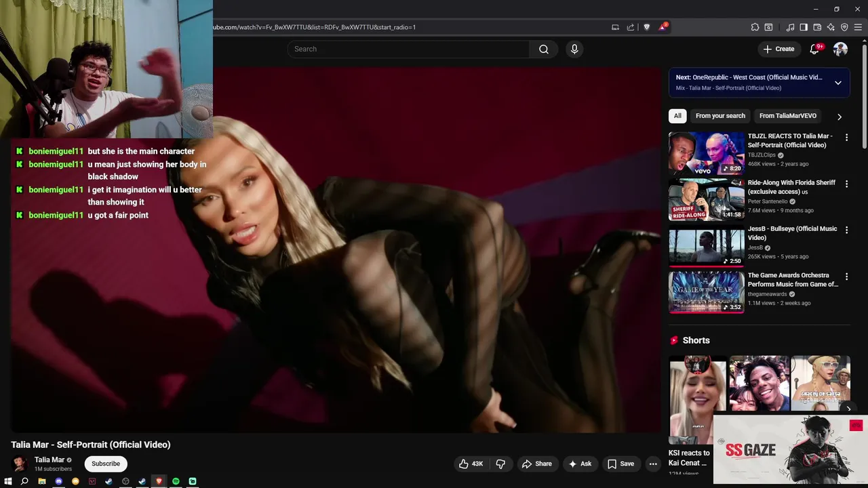Click the search magnifier button on YouTube
868x488 pixels.
(543, 49)
